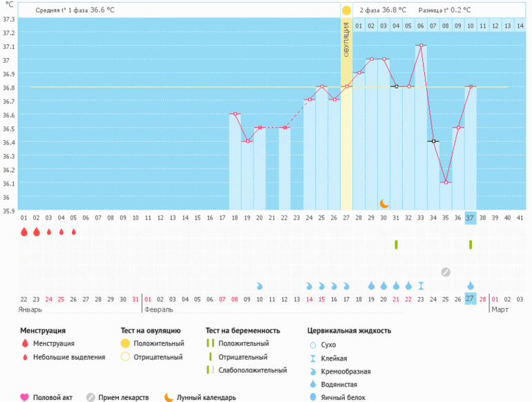532x402 pixels.
Task: Click the pink heart icon in the legend
Action: (25, 397)
